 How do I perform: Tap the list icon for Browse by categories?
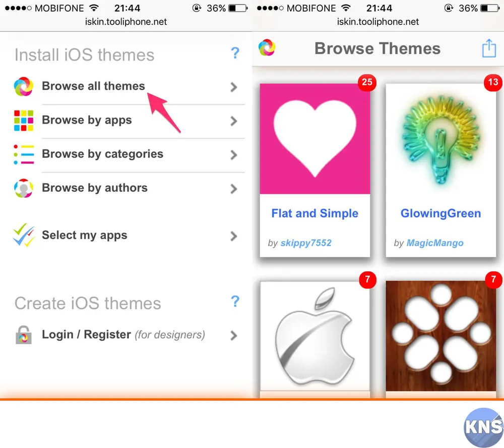pos(24,154)
